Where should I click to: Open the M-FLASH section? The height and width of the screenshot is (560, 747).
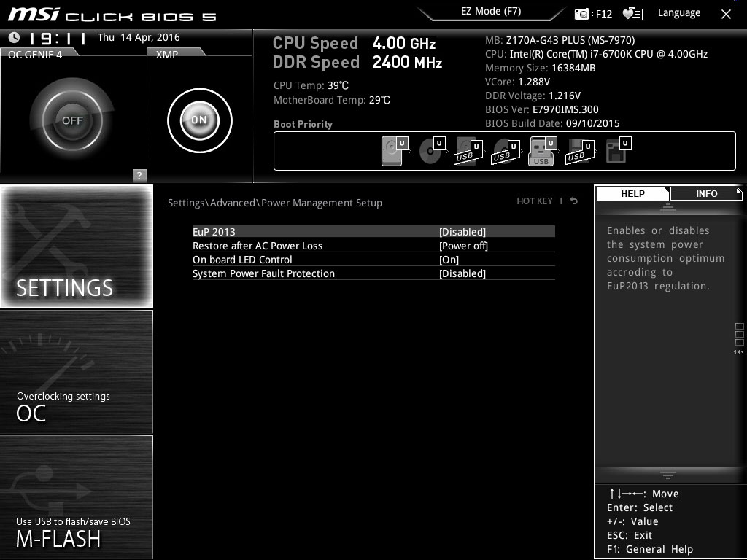pyautogui.click(x=77, y=497)
